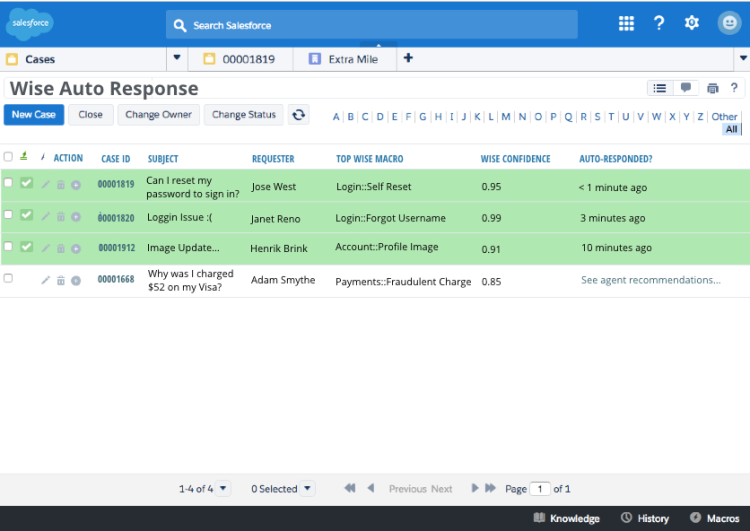Delete case 00001668 trash icon
750x531 pixels.
(x=61, y=280)
